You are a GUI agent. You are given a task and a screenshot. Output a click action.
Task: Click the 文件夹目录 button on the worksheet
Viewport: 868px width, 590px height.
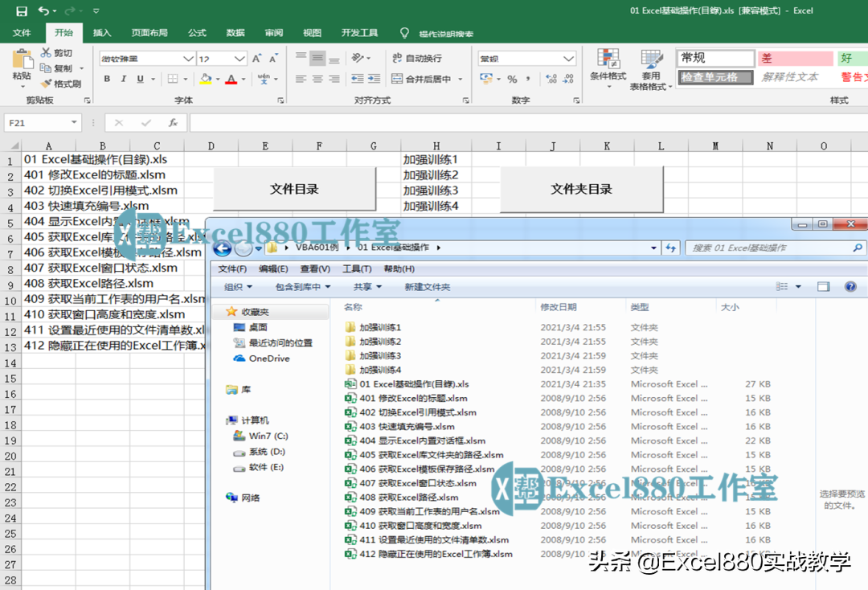pyautogui.click(x=581, y=189)
